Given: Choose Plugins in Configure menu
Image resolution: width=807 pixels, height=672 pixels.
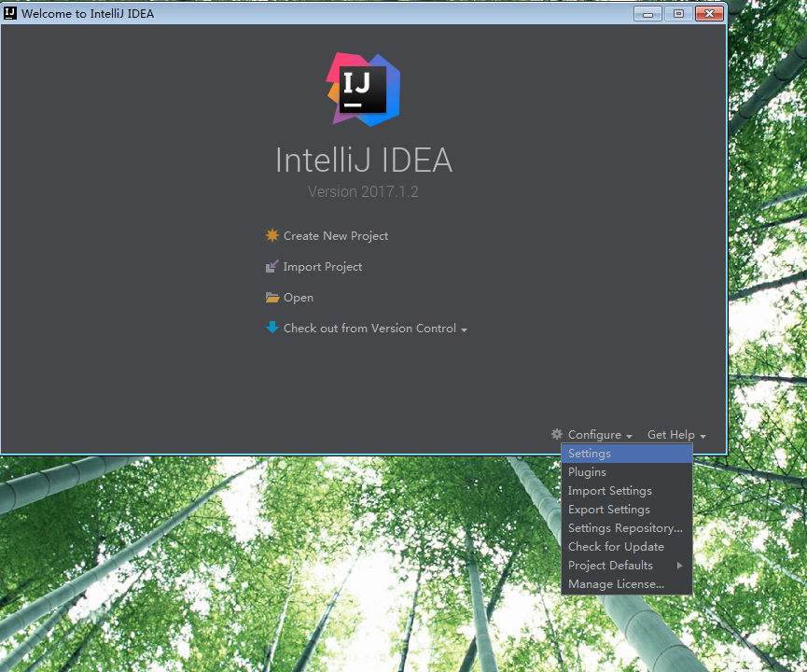Looking at the screenshot, I should tap(627, 471).
